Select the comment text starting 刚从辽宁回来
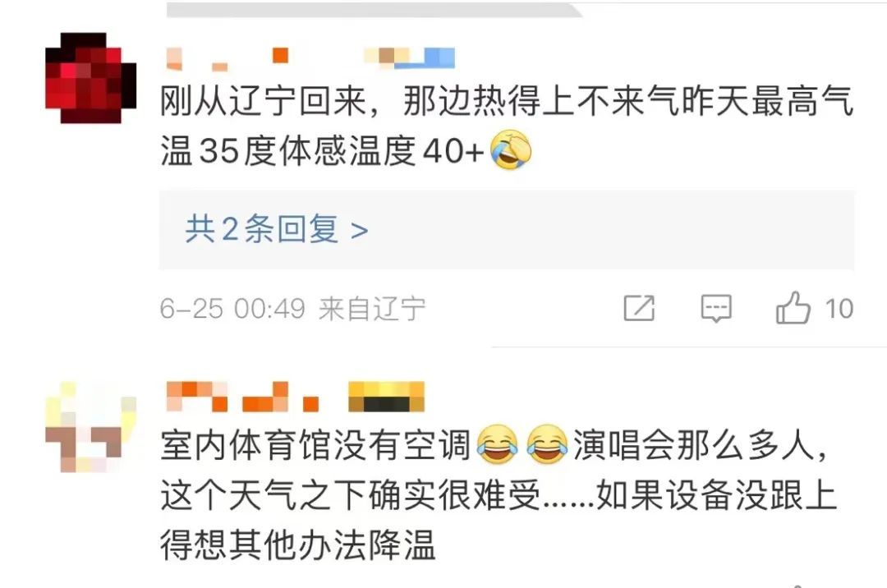887x588 pixels. coord(507,126)
